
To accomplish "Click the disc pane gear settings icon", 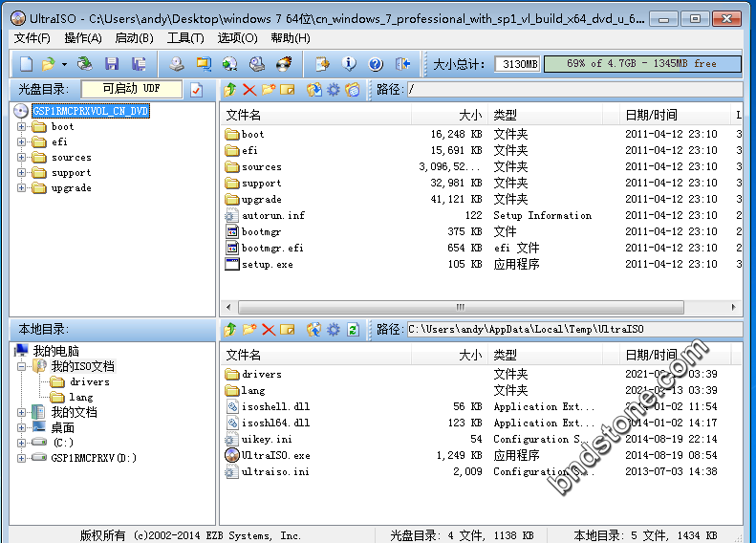I will pos(334,89).
